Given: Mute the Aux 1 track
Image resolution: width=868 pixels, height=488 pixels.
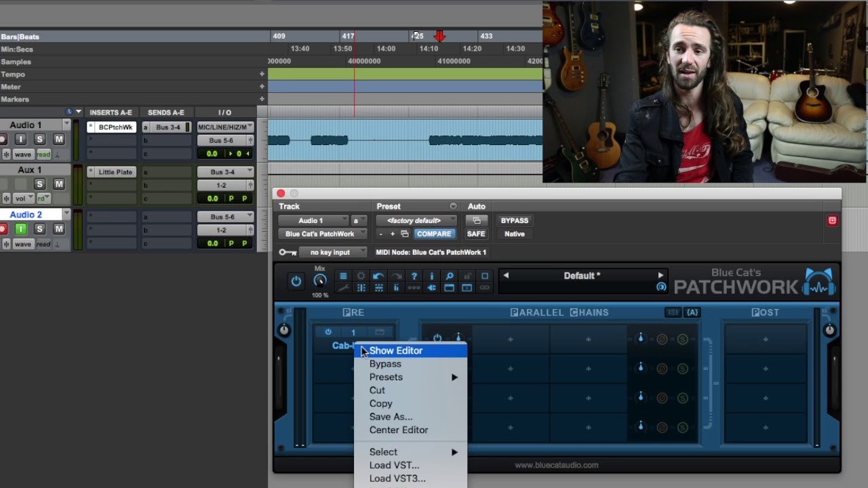Looking at the screenshot, I should tap(59, 184).
